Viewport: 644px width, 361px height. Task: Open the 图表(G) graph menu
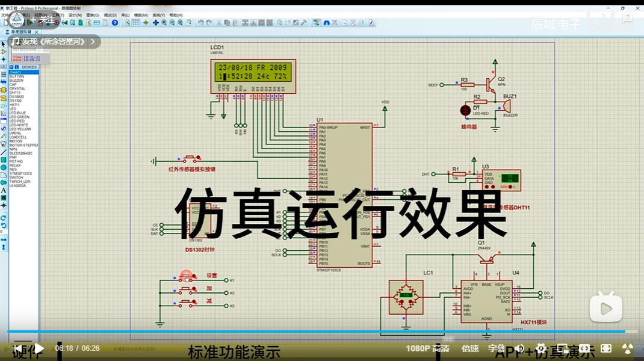pyautogui.click(x=93, y=15)
